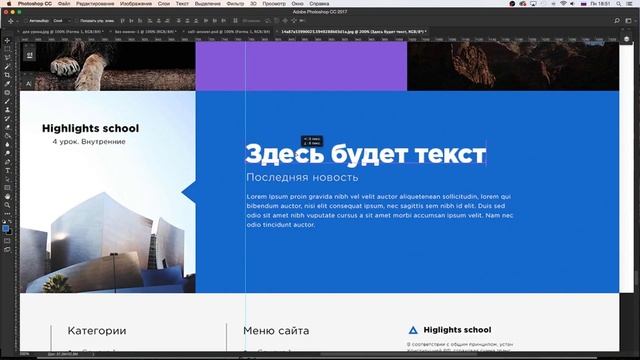Reset default foreground and background colors
This screenshot has height=360, width=640.
coord(4,222)
